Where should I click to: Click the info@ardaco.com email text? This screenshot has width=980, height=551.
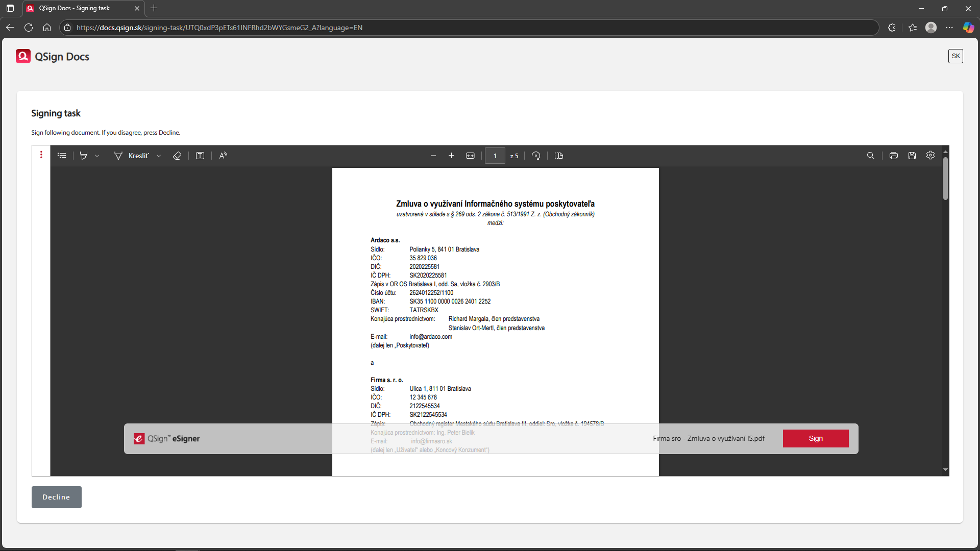pyautogui.click(x=431, y=337)
